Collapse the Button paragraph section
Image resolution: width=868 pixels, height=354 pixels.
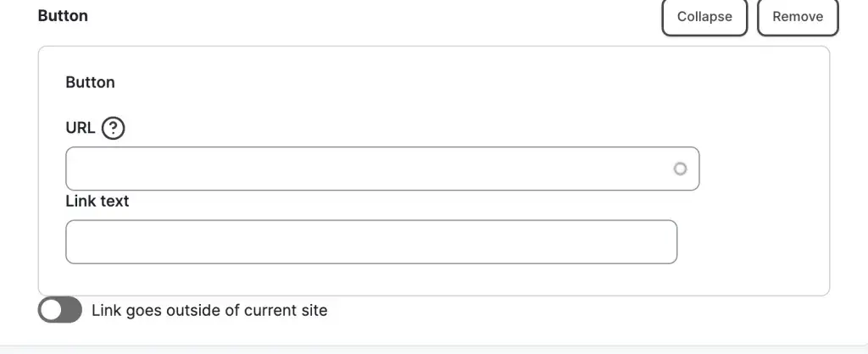704,17
